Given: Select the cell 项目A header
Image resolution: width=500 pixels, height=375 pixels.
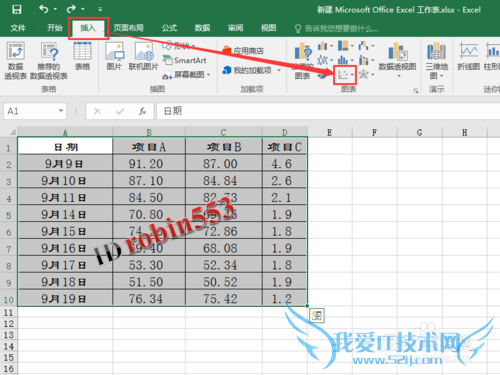Looking at the screenshot, I should click(x=149, y=146).
